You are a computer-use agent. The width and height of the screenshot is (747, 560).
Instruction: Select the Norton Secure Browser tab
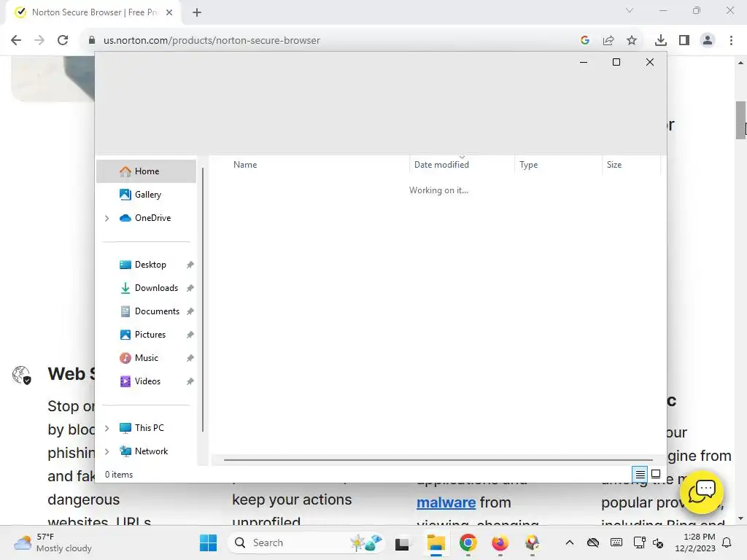coord(93,12)
